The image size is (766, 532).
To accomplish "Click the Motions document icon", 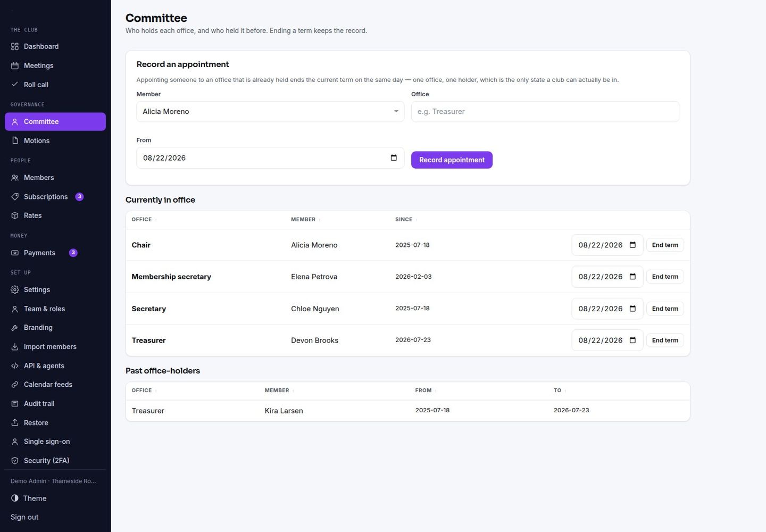I will pos(15,140).
